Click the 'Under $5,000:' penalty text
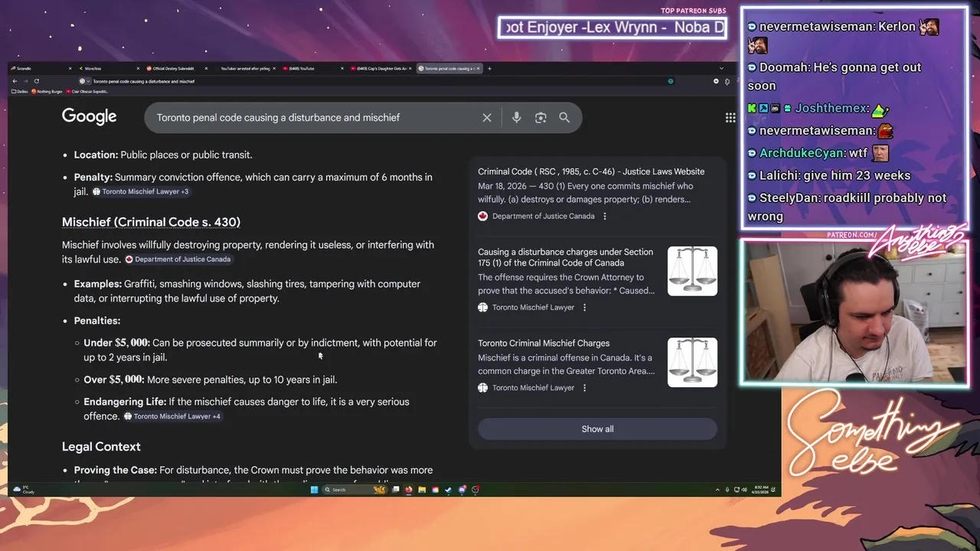 point(116,343)
